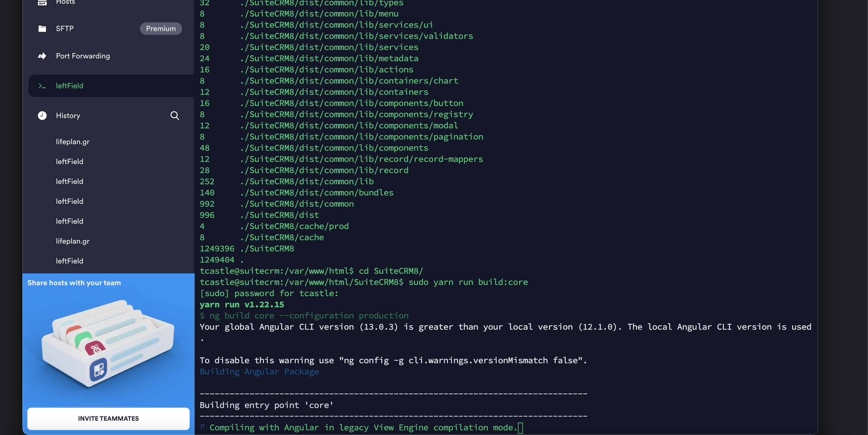Click the terminal cursor after 'compilation mode.'
The width and height of the screenshot is (868, 435).
[x=520, y=428]
